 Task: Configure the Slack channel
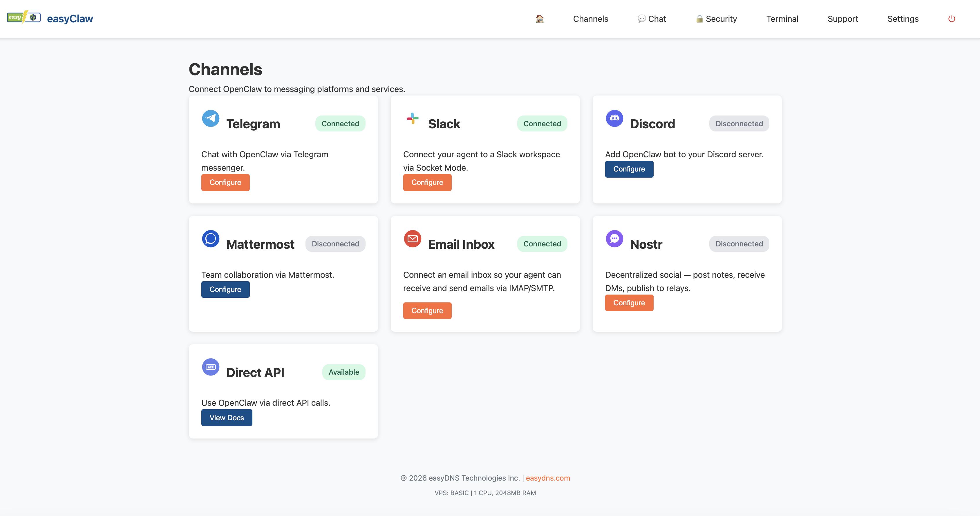point(427,182)
